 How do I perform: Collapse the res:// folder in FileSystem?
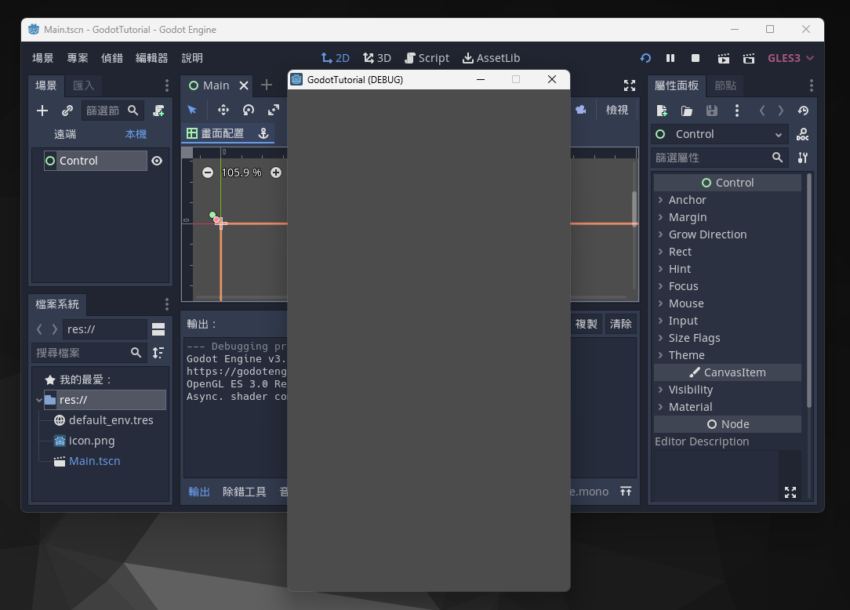[x=39, y=400]
